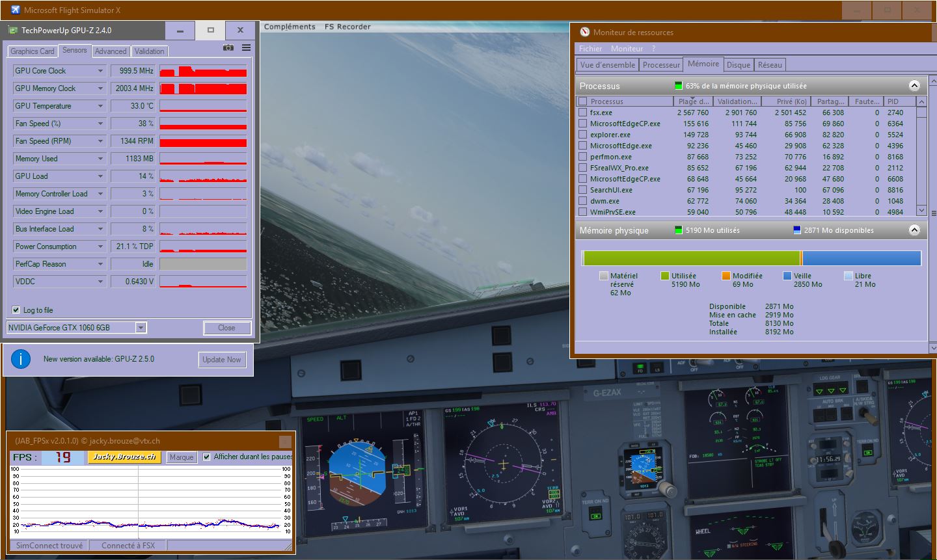Click the GPU Core Clock 999.5 MHz value
The image size is (937, 560).
click(x=133, y=71)
